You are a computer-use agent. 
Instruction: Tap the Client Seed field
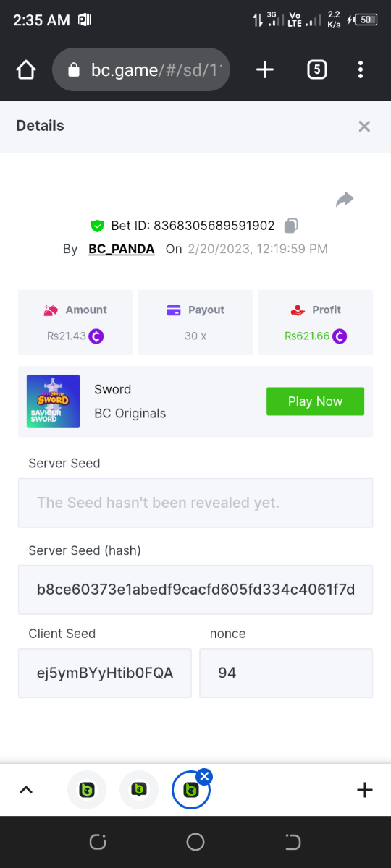105,673
